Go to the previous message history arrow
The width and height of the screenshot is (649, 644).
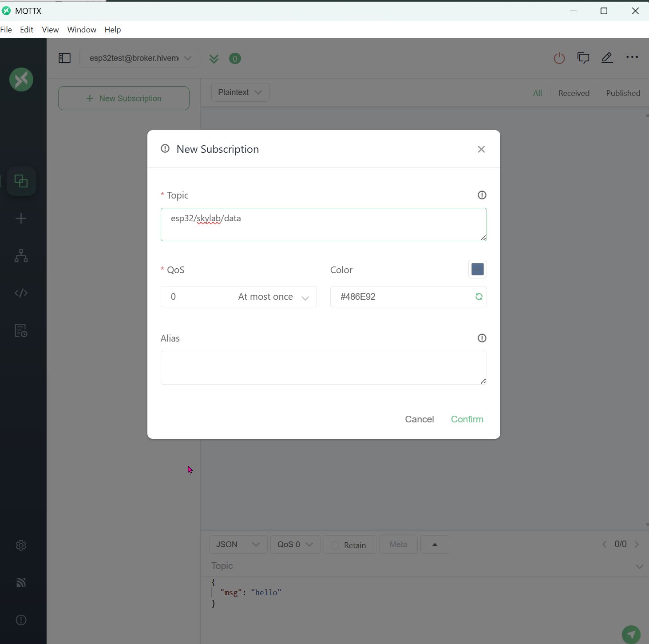[604, 545]
